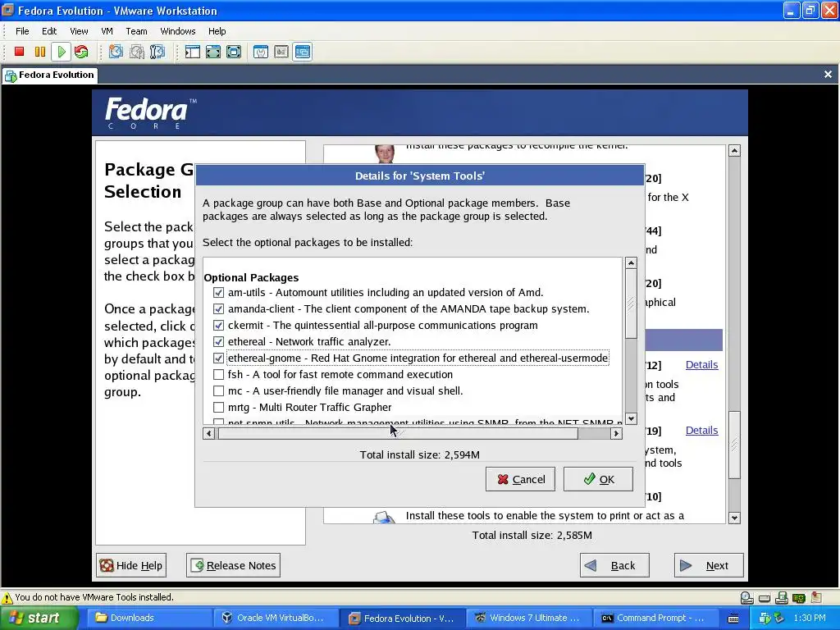Image resolution: width=840 pixels, height=630 pixels.
Task: Click the wrench window summary view icon
Action: click(261, 52)
